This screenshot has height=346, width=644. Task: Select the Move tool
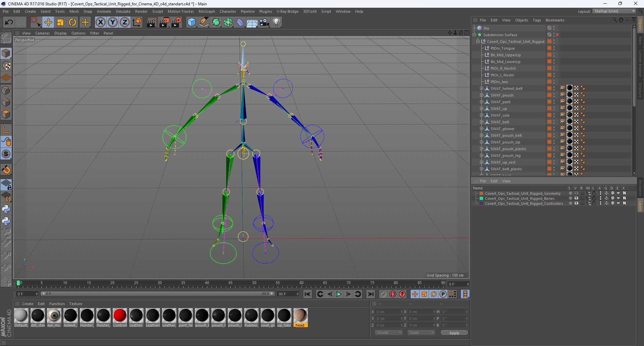point(48,22)
